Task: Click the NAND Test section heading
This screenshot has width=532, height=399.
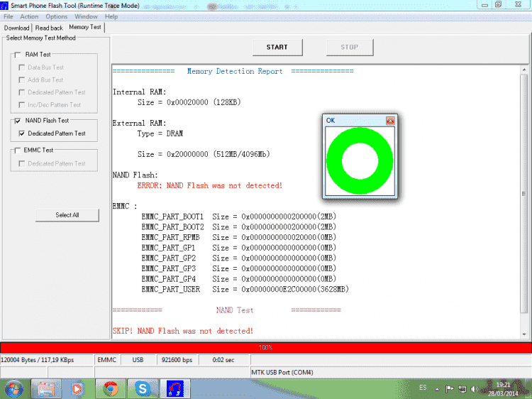Action: pos(235,310)
